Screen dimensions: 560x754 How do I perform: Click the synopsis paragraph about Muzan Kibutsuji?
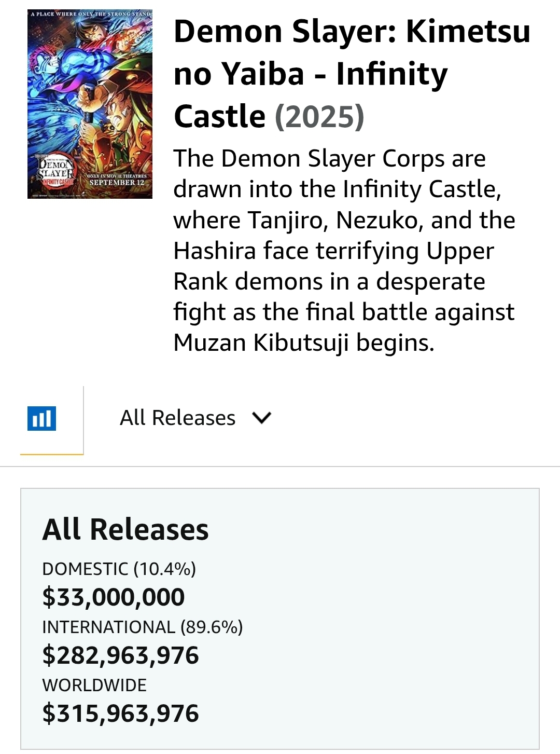tap(344, 251)
